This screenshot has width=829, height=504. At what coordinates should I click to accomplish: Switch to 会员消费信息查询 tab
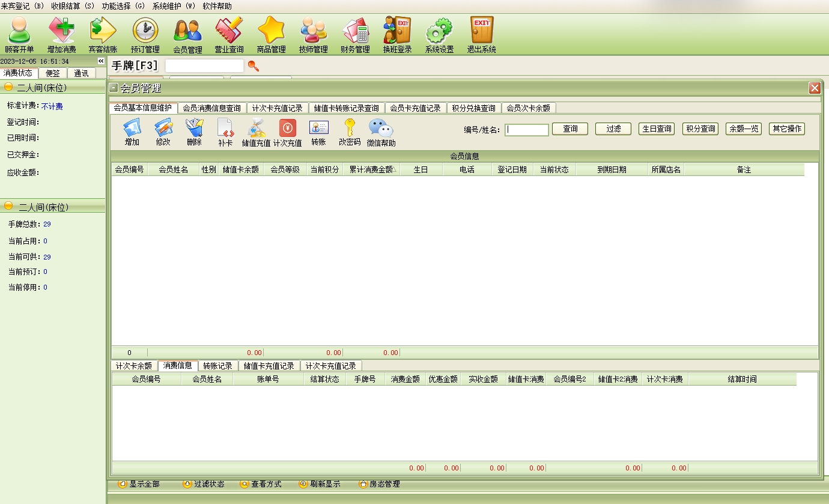(x=211, y=108)
